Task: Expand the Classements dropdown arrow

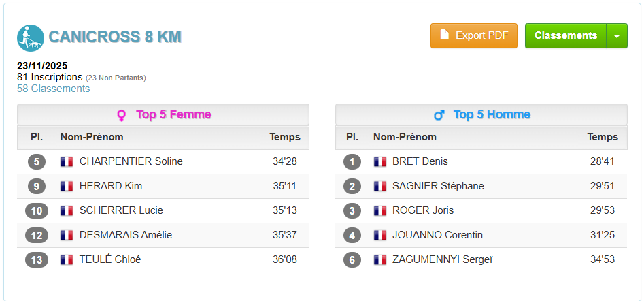Action: pos(617,36)
